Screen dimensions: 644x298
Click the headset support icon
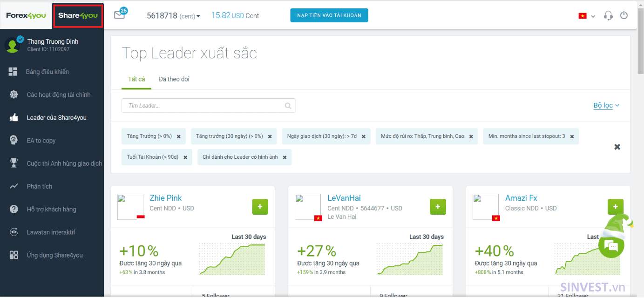tap(608, 15)
